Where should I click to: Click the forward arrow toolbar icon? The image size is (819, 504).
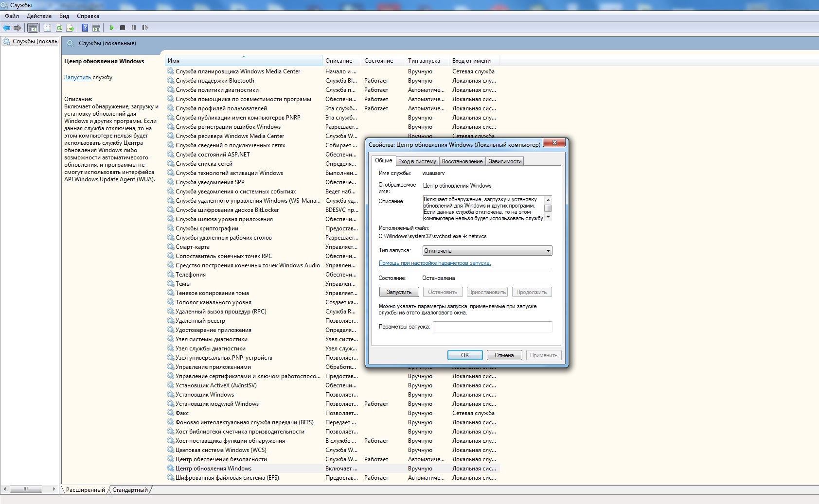[x=18, y=28]
